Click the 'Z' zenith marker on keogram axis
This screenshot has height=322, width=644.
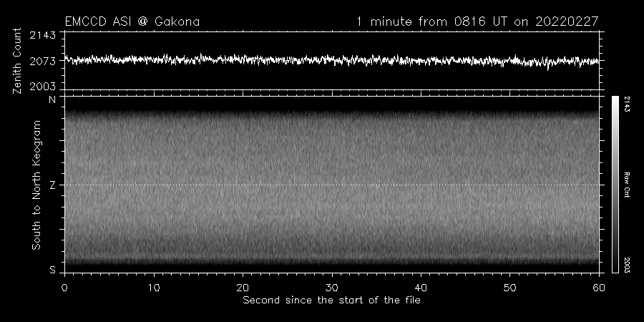[x=52, y=185]
